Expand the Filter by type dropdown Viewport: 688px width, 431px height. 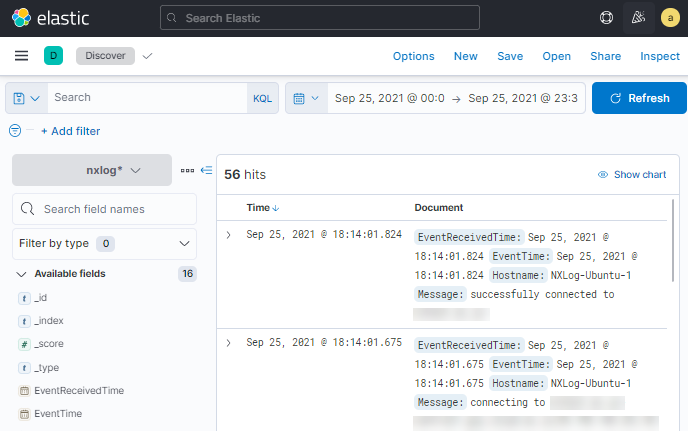tap(104, 243)
